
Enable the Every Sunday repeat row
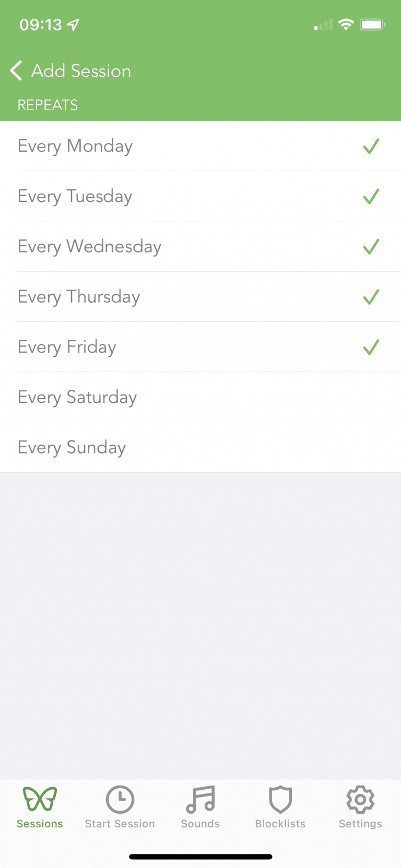tap(200, 447)
